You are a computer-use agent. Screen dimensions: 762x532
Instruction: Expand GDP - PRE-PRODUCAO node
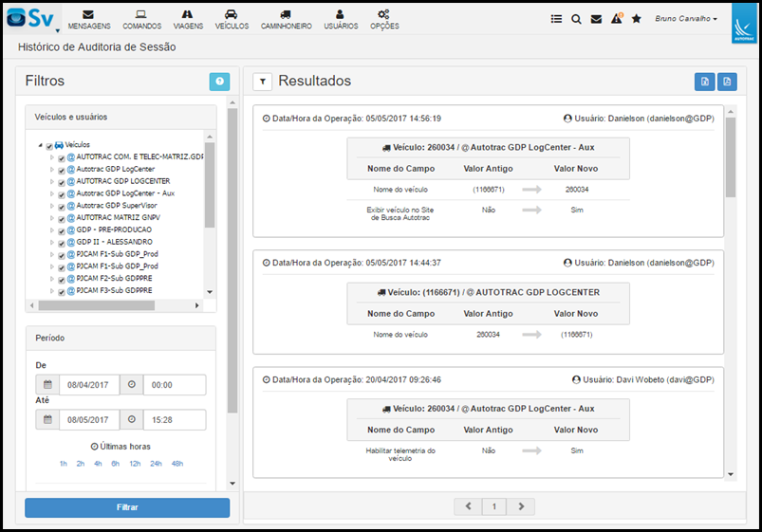coord(52,229)
